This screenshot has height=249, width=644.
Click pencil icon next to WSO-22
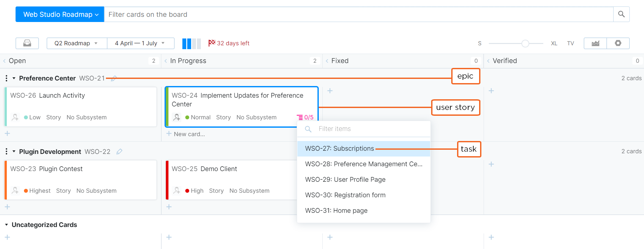coord(119,152)
